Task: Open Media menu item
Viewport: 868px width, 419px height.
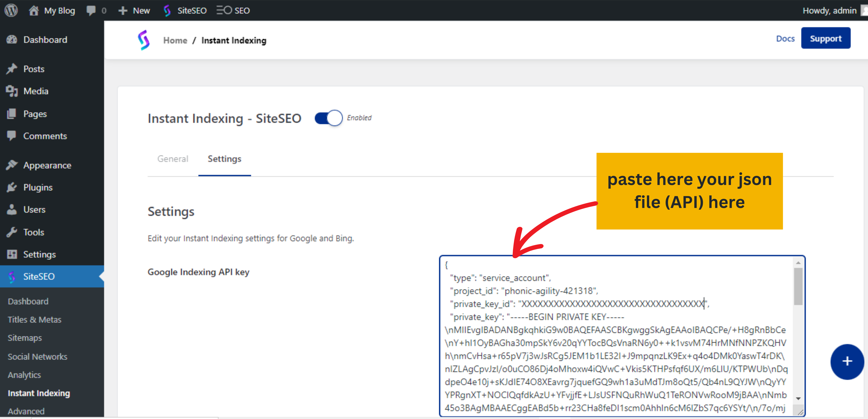Action: pyautogui.click(x=36, y=91)
